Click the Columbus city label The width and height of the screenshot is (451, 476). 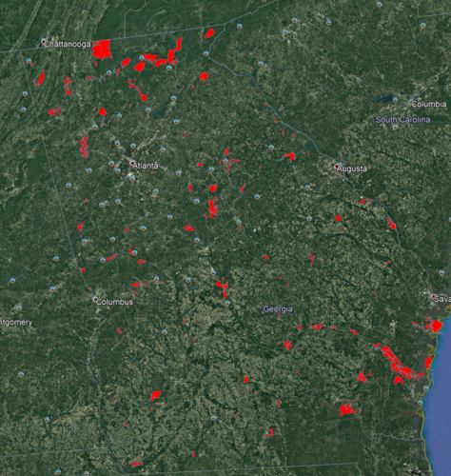(114, 302)
